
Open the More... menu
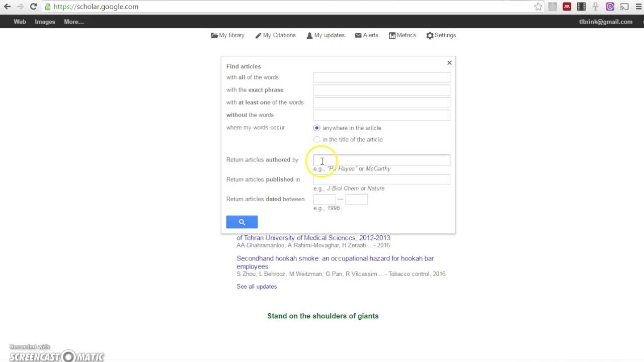tap(74, 22)
